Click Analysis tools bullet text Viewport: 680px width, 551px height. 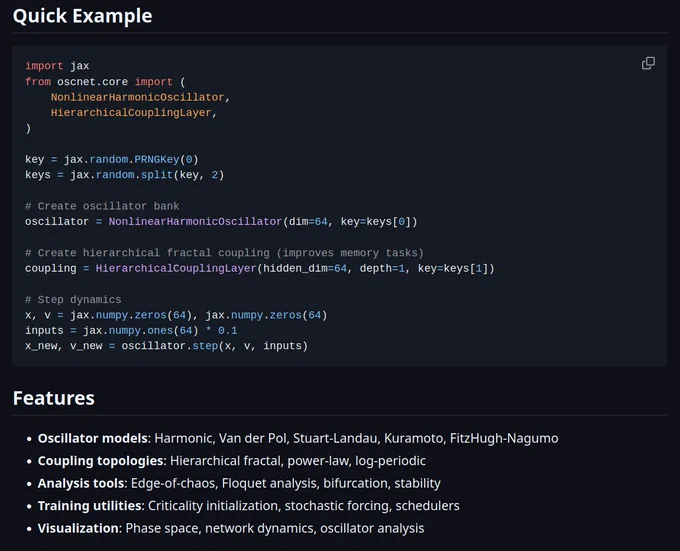click(239, 483)
